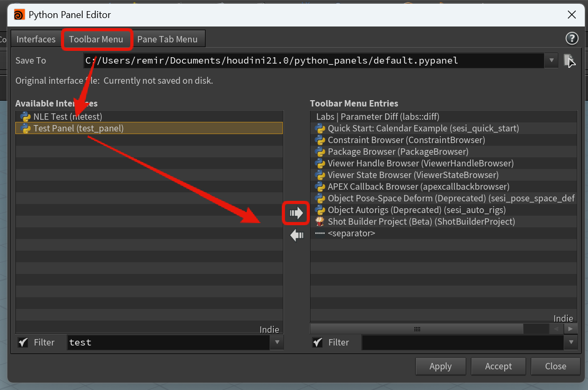Select 'Object Autorigs (Deprecated)' entry
Screen dimensions: 588x390
click(443, 210)
